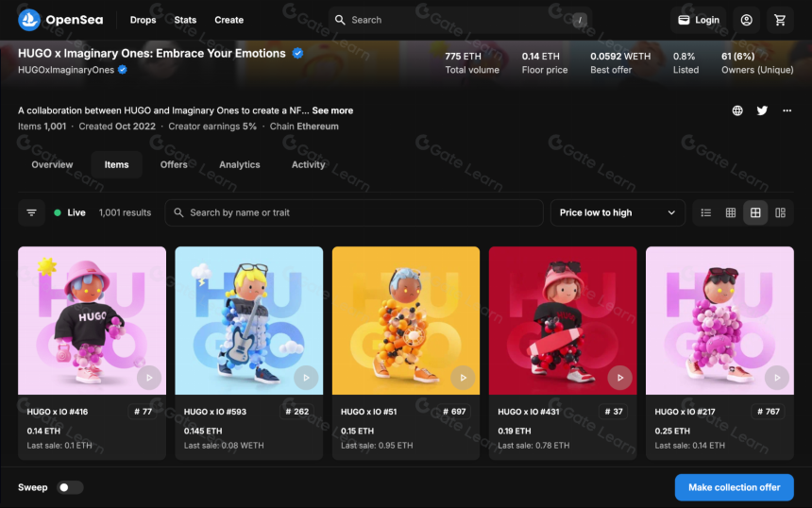Open the three-dot more options menu

787,110
